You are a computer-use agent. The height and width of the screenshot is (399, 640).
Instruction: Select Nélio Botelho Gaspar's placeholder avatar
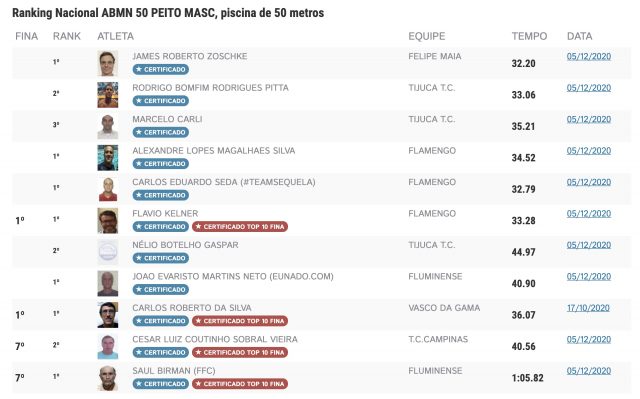click(108, 252)
